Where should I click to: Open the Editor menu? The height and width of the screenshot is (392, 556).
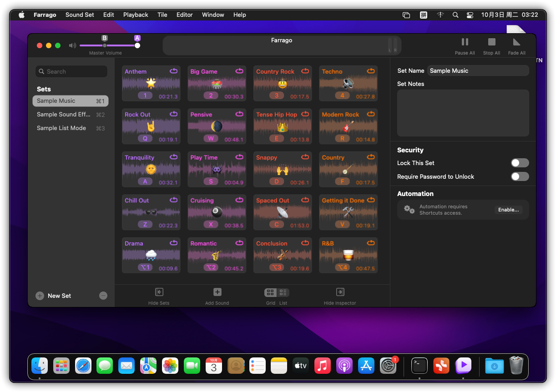click(185, 15)
